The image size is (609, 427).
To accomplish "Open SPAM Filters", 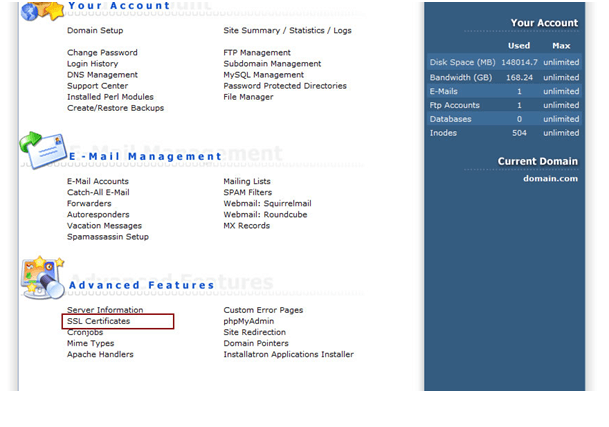I will coord(248,192).
